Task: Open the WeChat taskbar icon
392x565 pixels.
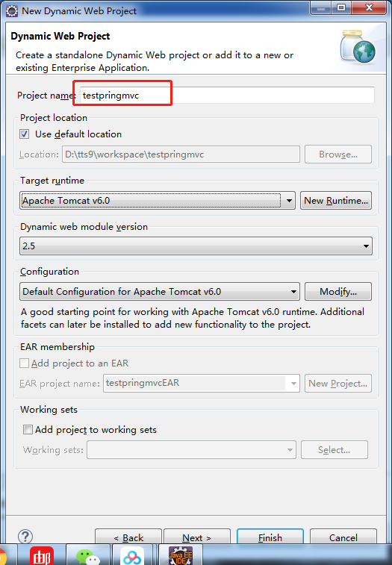Action: click(x=87, y=557)
